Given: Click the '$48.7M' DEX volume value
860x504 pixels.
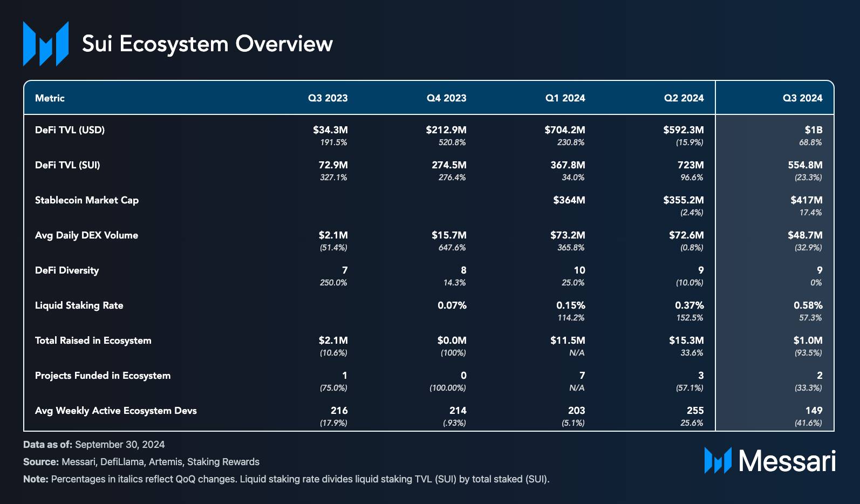Looking at the screenshot, I should pos(805,235).
